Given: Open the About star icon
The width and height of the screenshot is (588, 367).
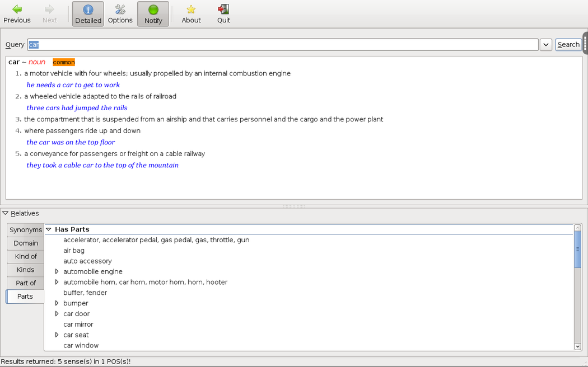Looking at the screenshot, I should click(x=191, y=10).
